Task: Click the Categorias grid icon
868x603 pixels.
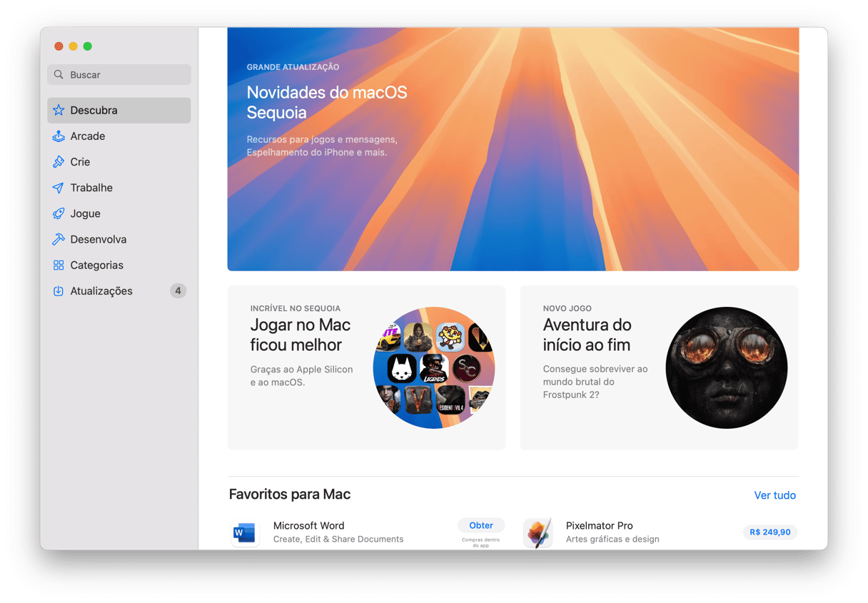Action: (x=59, y=265)
